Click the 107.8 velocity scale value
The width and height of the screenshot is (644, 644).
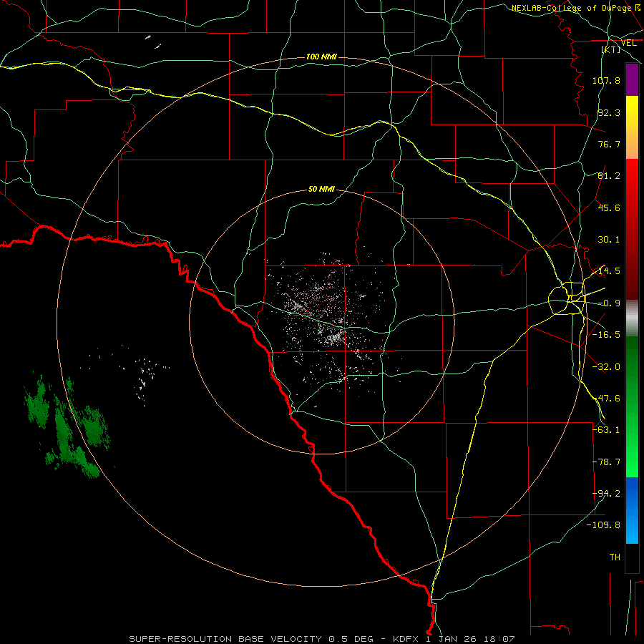tap(606, 80)
